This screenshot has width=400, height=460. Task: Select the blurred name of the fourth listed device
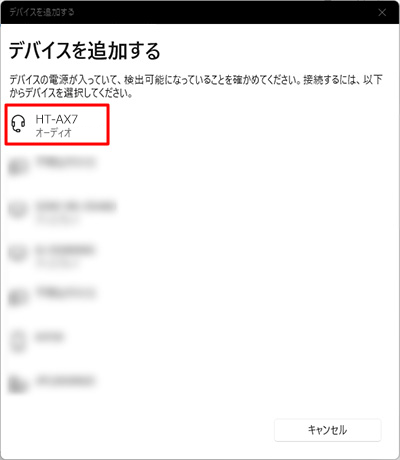tap(65, 249)
